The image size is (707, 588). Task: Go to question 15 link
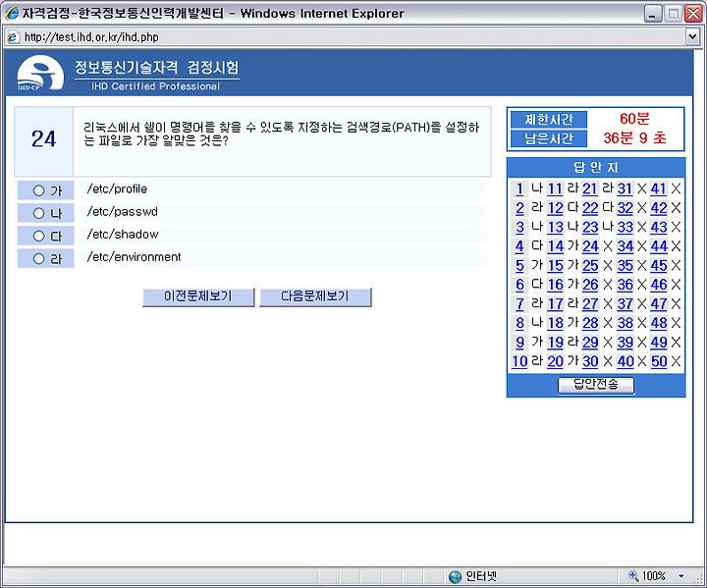pos(555,266)
